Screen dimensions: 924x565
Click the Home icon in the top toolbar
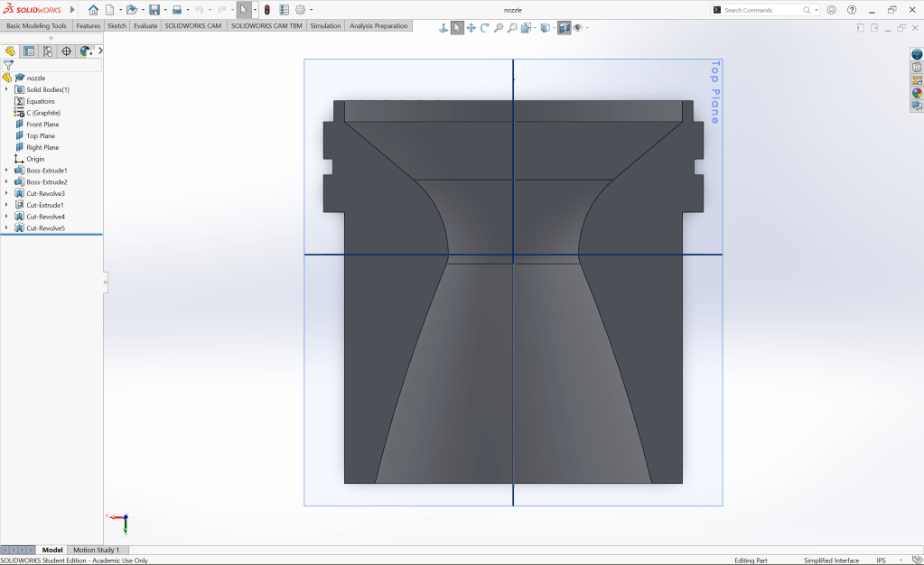pyautogui.click(x=93, y=10)
